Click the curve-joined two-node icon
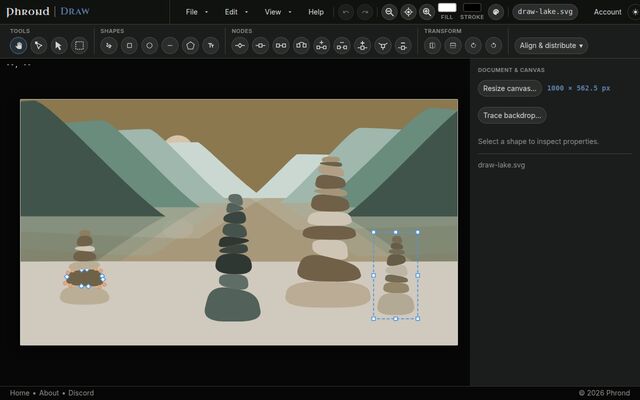This screenshot has width=640, height=400. [301, 45]
